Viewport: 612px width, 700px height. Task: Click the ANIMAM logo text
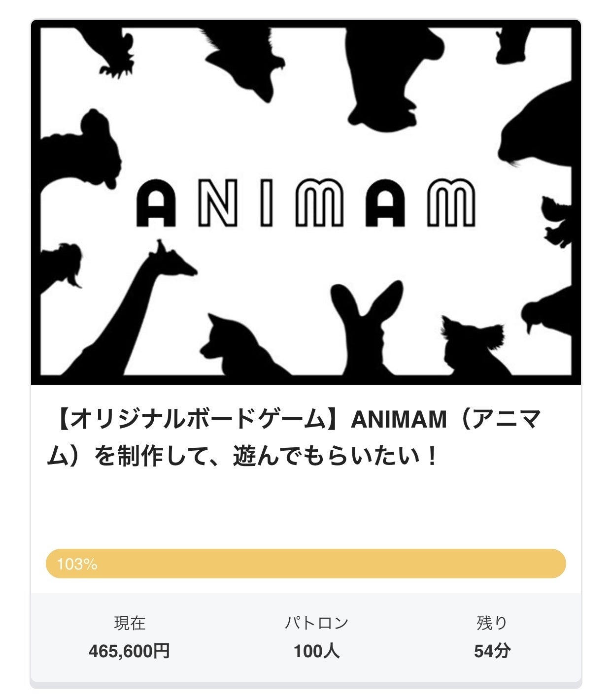pyautogui.click(x=306, y=202)
